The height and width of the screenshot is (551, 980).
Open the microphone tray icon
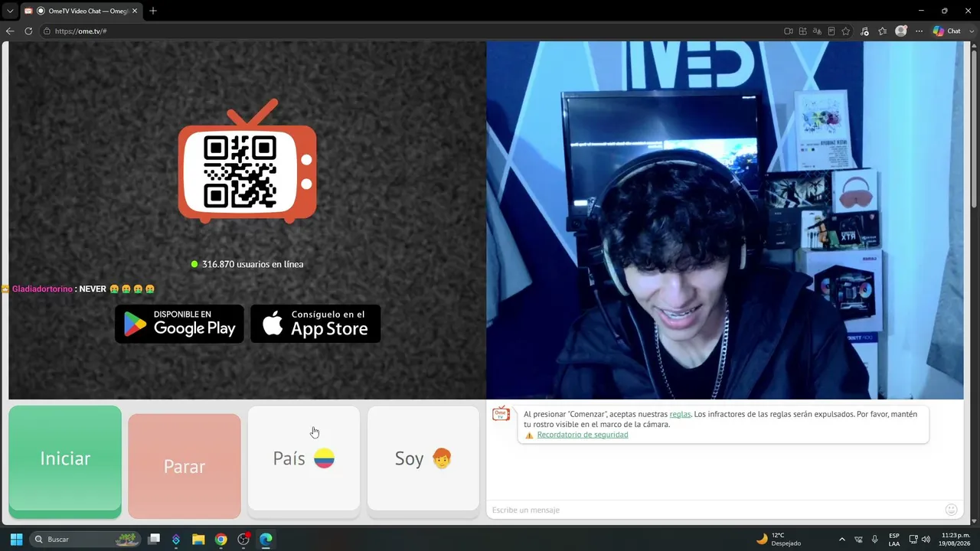point(874,540)
